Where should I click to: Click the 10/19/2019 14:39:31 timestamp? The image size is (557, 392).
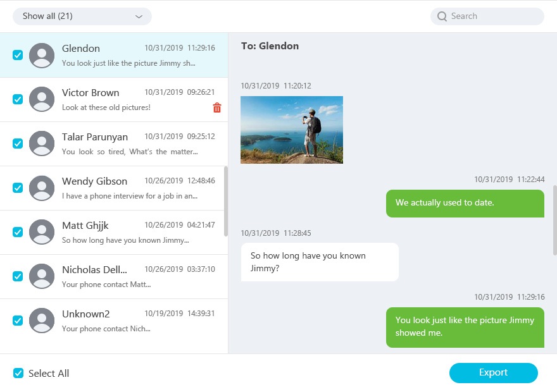tap(179, 314)
